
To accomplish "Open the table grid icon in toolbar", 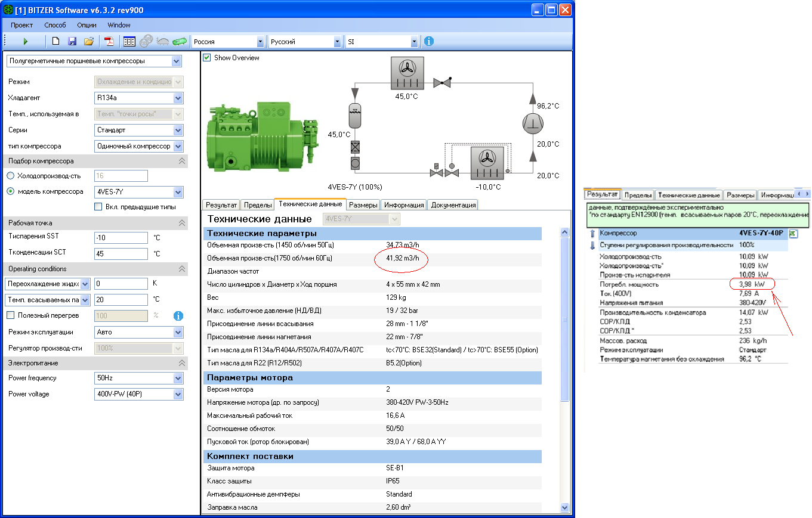I will coord(129,42).
